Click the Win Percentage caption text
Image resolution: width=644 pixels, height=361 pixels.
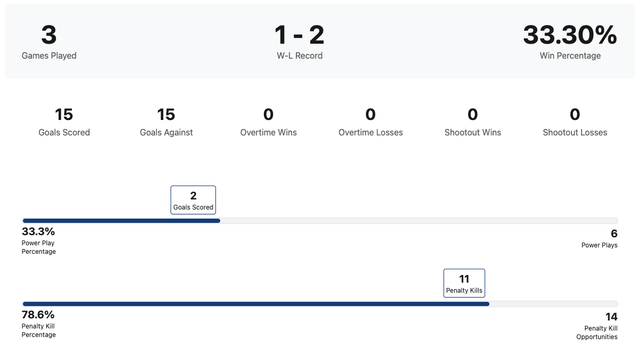(x=570, y=56)
